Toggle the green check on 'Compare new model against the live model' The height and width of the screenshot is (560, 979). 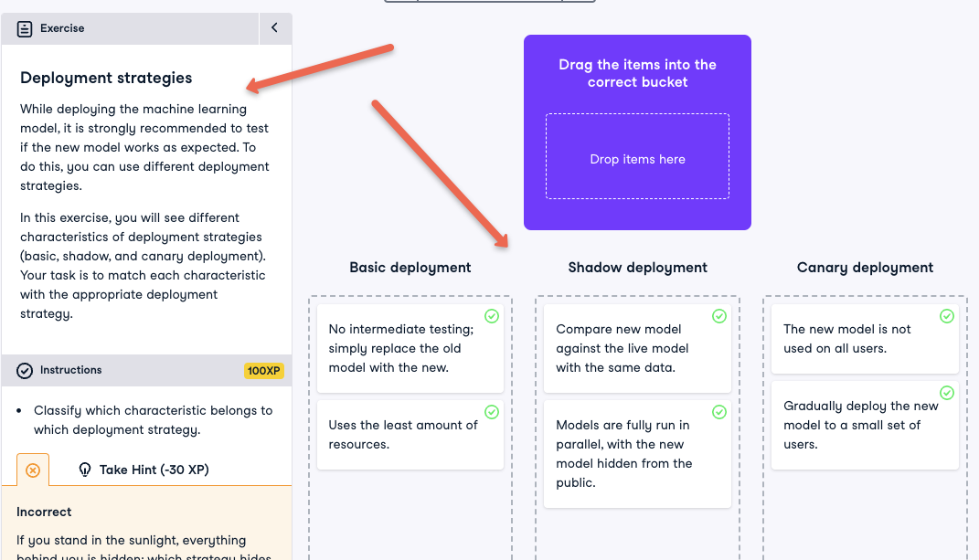[719, 316]
